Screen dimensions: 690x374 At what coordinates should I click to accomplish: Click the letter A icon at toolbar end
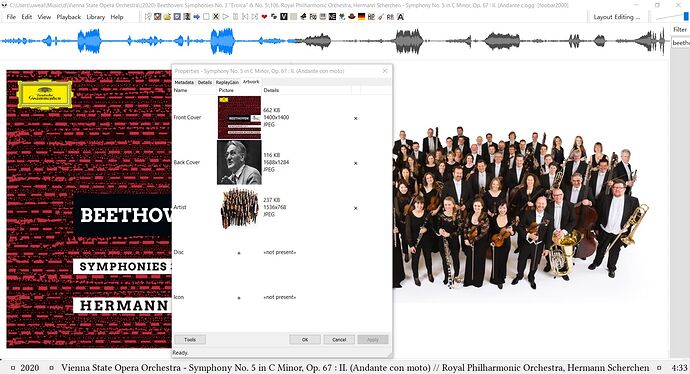[x=400, y=17]
